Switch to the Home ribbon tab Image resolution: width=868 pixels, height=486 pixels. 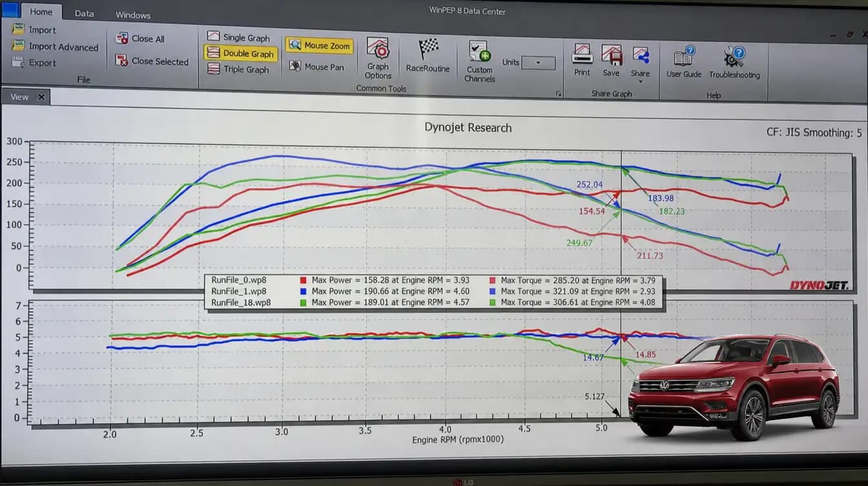[41, 12]
